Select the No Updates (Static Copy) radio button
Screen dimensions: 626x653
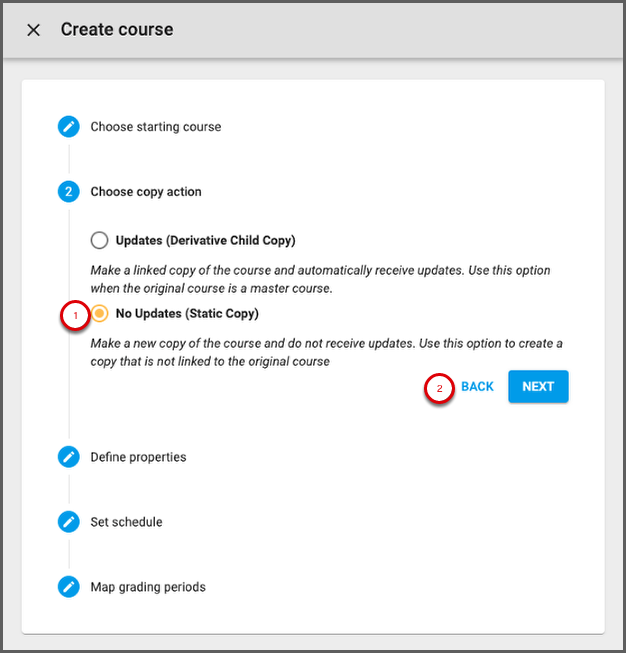point(100,314)
